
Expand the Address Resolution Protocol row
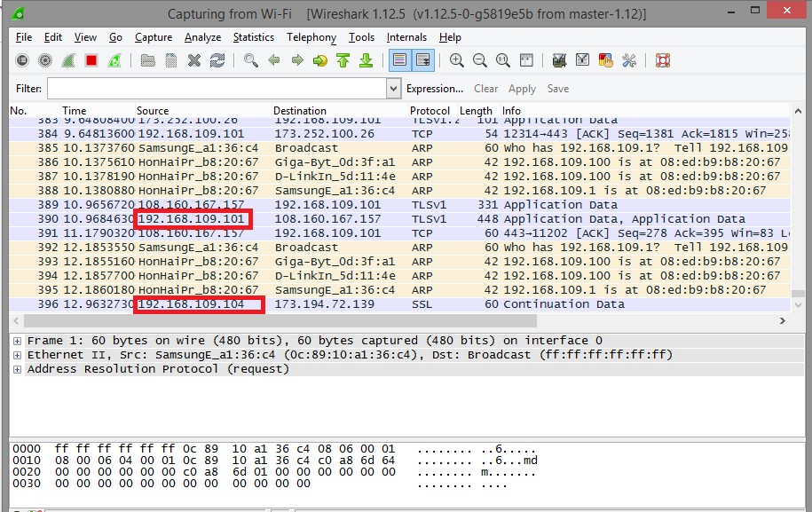(17, 369)
